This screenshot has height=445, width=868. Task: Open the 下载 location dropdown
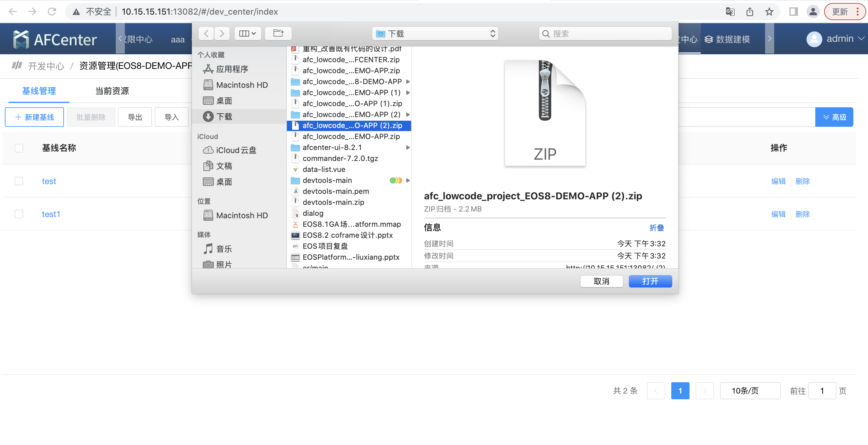[x=435, y=34]
